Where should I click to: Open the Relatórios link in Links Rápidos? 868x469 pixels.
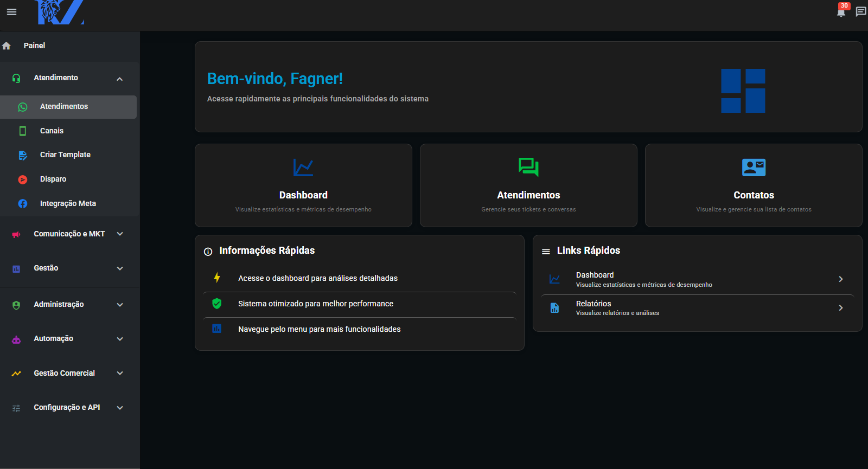coord(698,308)
